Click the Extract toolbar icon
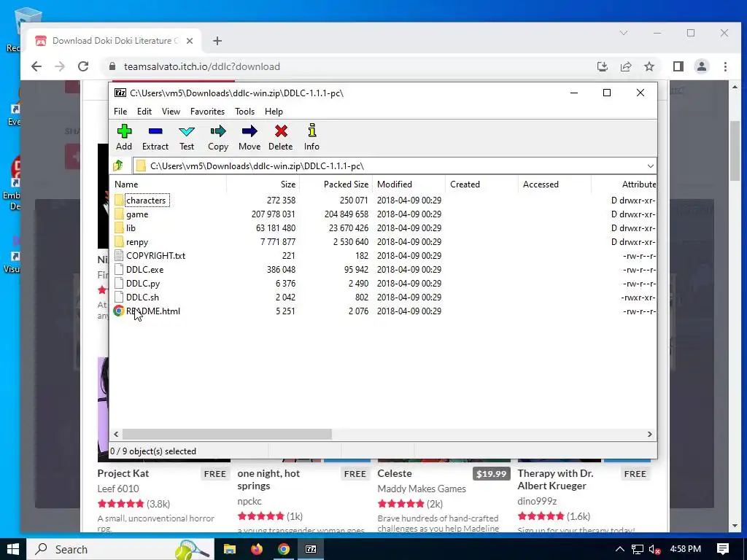Screen dimensions: 747x560 [155, 131]
